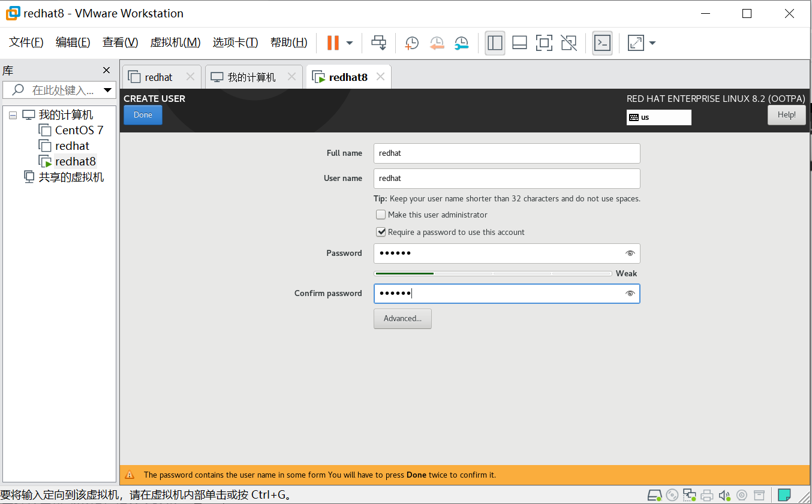The height and width of the screenshot is (504, 812).
Task: Close the redhat tab
Action: point(190,77)
